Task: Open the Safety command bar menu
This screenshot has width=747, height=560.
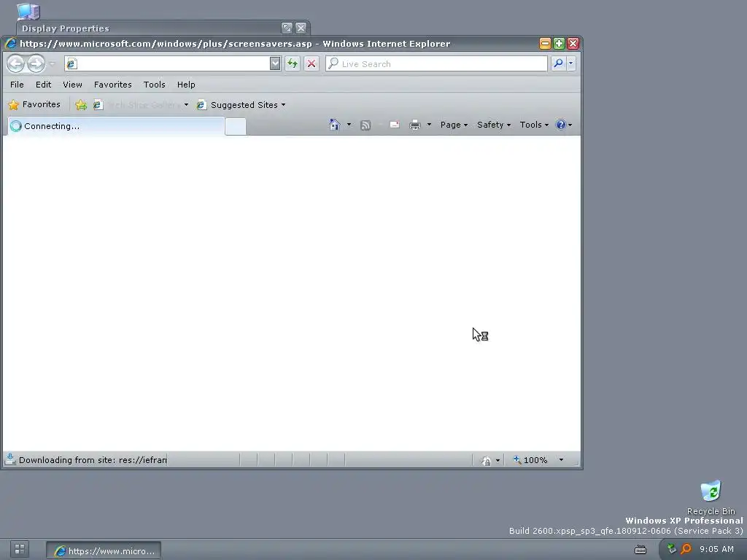Action: pos(494,125)
